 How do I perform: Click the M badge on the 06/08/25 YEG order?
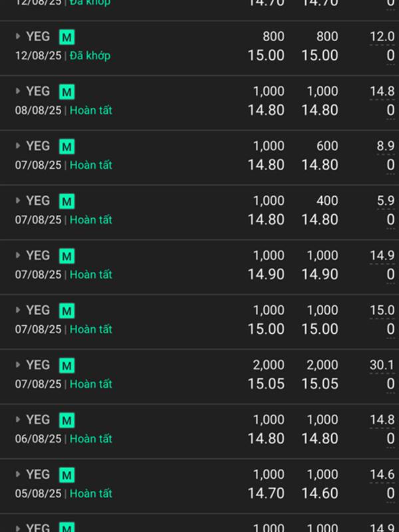click(x=67, y=420)
